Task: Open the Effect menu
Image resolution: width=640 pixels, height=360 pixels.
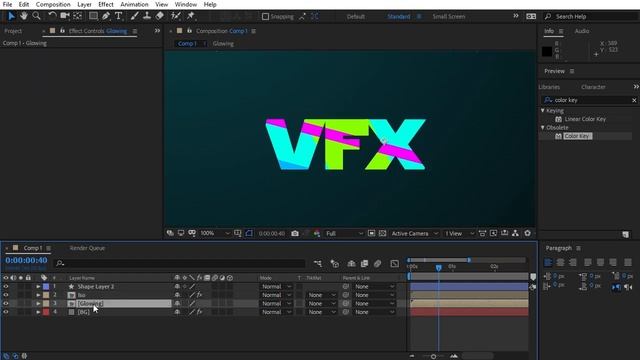Action: [106, 4]
